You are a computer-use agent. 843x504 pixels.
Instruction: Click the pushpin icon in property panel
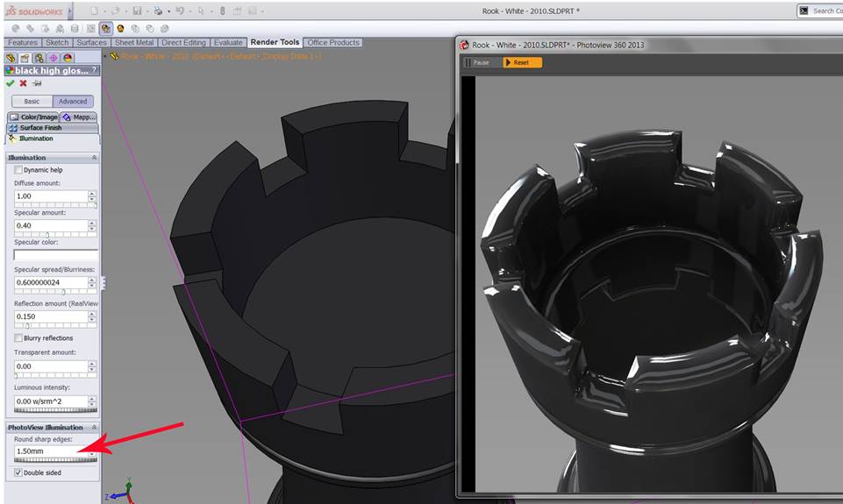pyautogui.click(x=36, y=83)
